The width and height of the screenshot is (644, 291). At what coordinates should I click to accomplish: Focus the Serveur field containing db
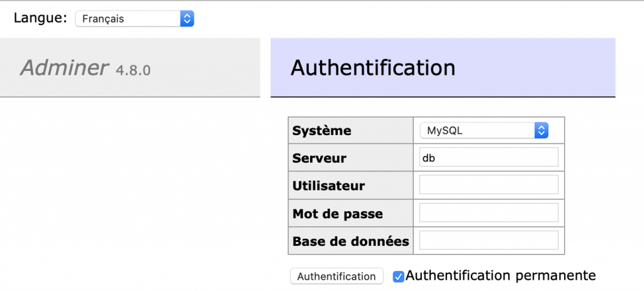pos(489,158)
